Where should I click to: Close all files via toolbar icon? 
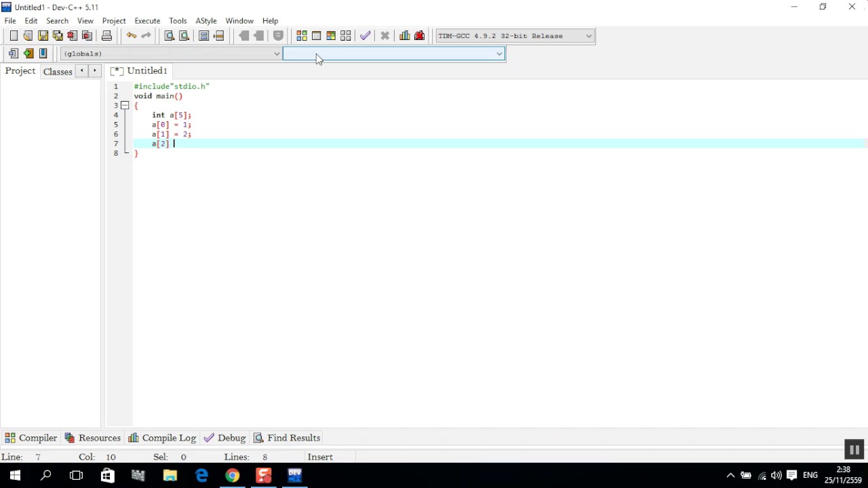[x=87, y=36]
